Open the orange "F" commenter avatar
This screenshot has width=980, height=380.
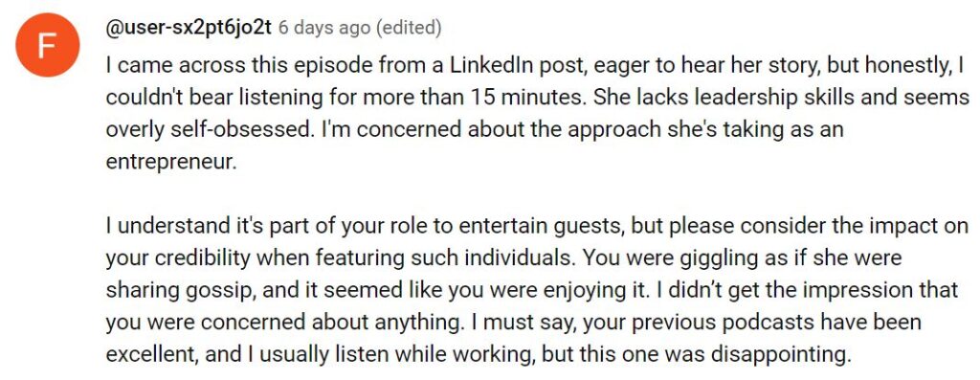(x=48, y=45)
